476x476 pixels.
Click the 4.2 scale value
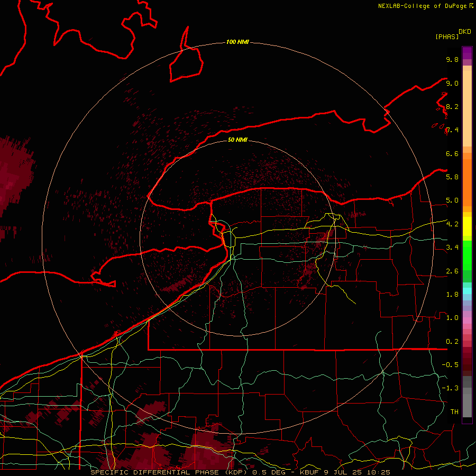point(452,224)
